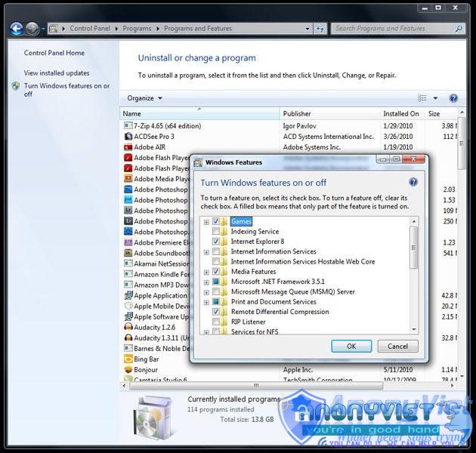
Task: Click the Adobe AIR icon
Action: [128, 147]
